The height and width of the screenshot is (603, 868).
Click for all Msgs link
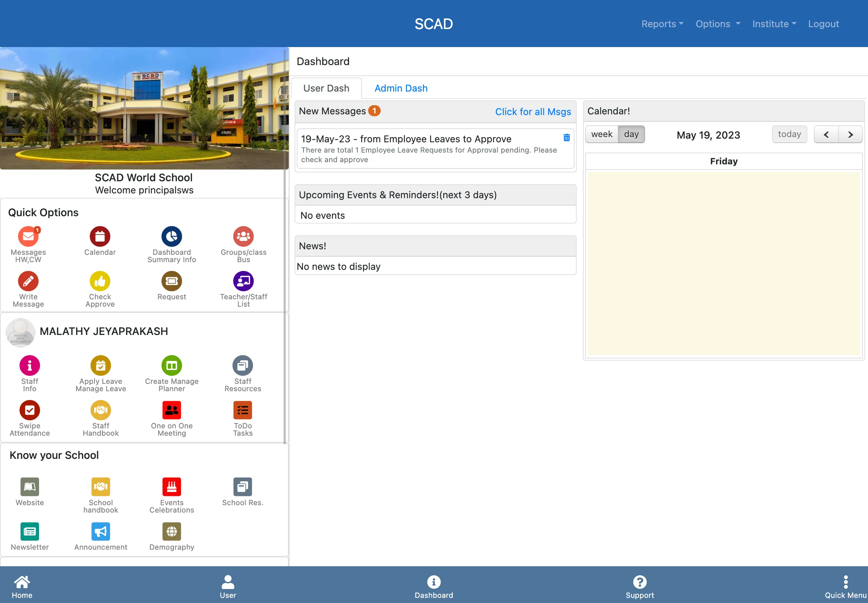(x=533, y=112)
